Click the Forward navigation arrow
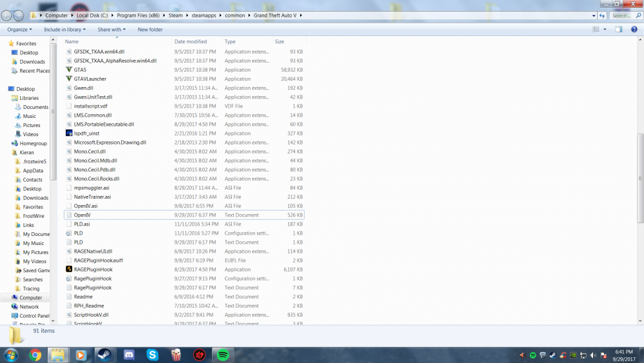 tap(19, 15)
